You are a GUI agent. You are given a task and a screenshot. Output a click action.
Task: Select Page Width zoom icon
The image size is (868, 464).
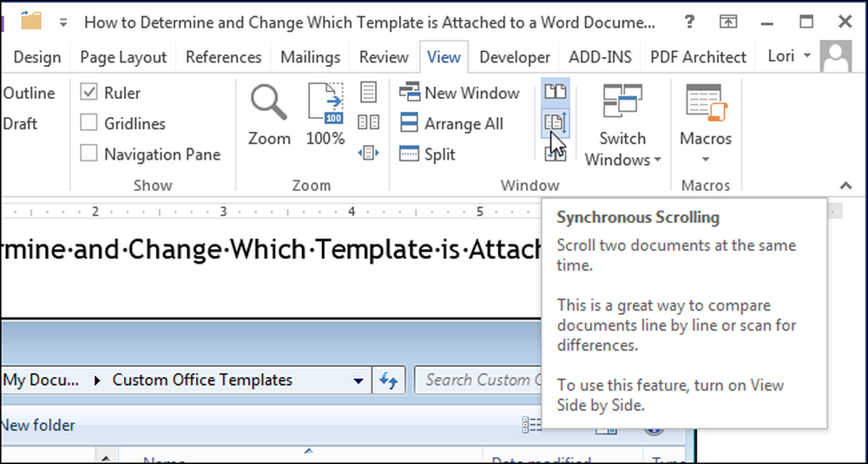point(369,153)
